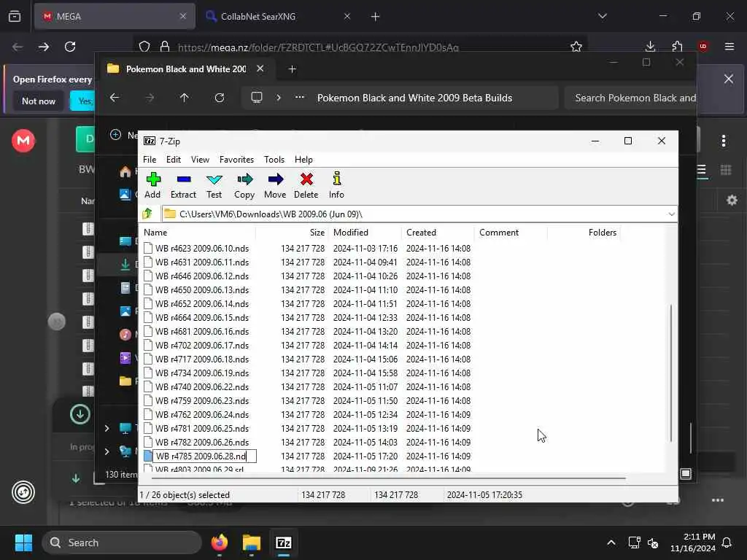The image size is (747, 560).
Task: Select WB r4652 2009.06.14.nds file
Action: 202,303
